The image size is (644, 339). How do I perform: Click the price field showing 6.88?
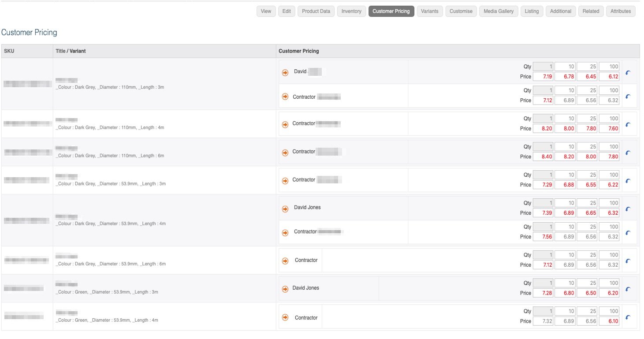(565, 185)
